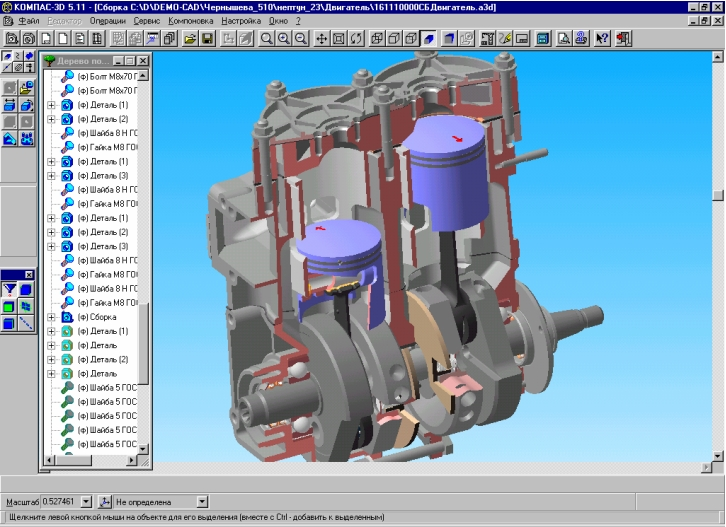Activate the rotate view tool
This screenshot has height=527, width=726.
click(x=356, y=38)
